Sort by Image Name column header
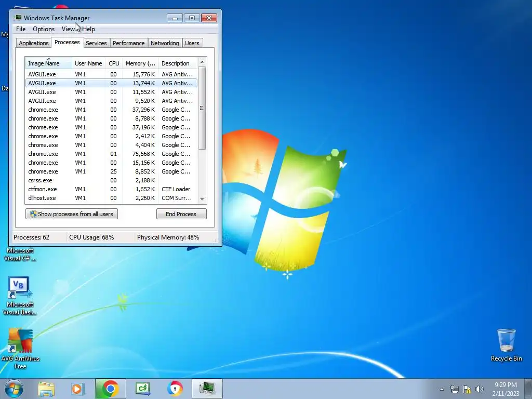The height and width of the screenshot is (399, 532). click(48, 63)
